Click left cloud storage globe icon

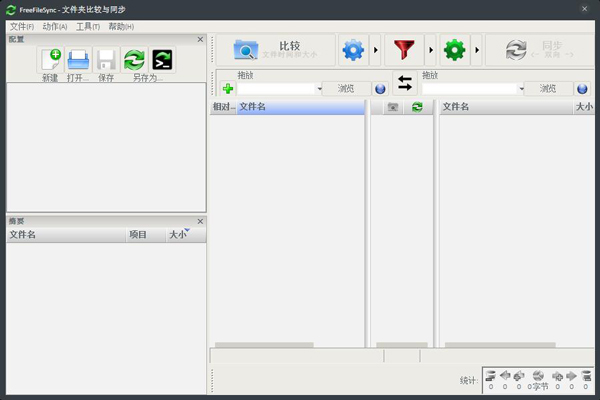[380, 89]
